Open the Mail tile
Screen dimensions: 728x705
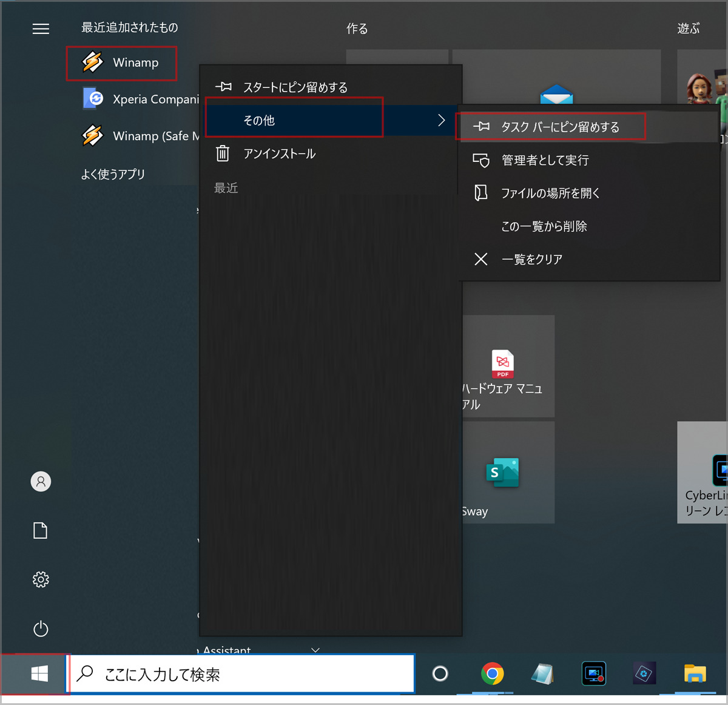(x=556, y=77)
